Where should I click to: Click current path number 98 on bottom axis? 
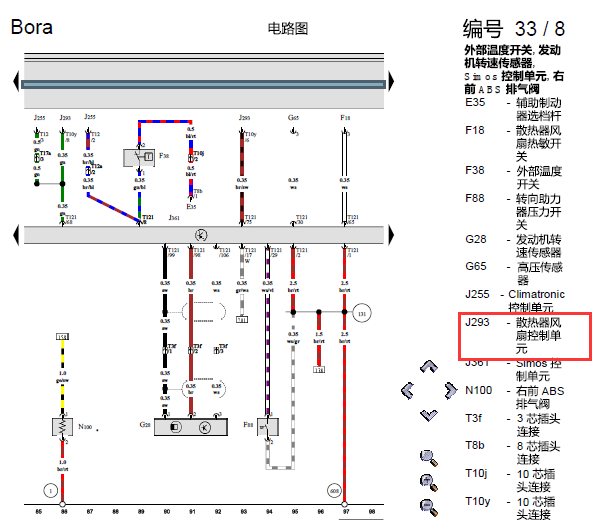(372, 511)
